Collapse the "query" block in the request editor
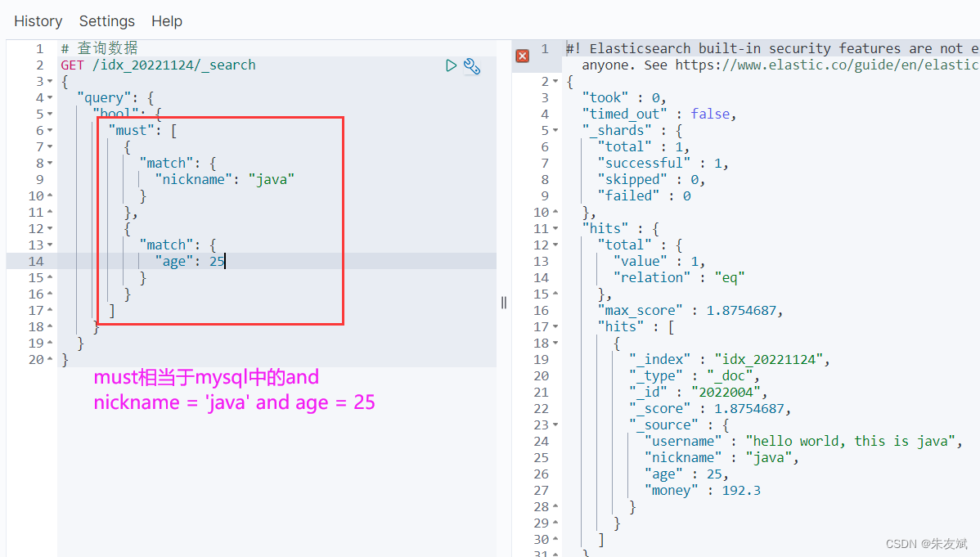Screen dimensions: 980x557 48,97
